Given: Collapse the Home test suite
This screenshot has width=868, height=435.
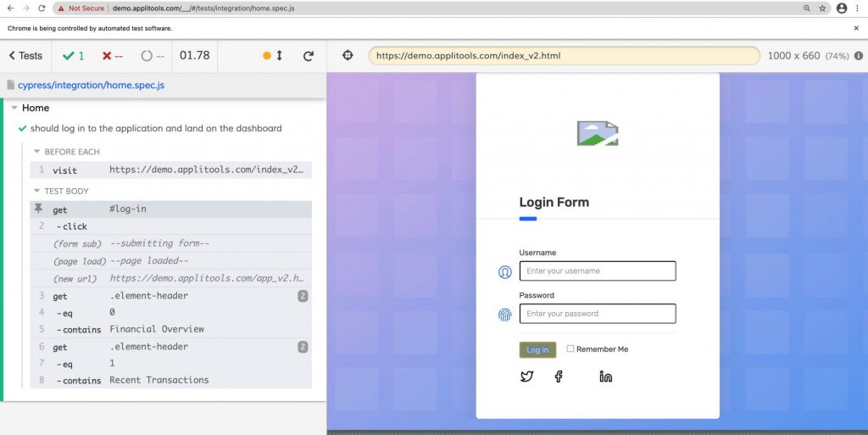Looking at the screenshot, I should tap(14, 108).
